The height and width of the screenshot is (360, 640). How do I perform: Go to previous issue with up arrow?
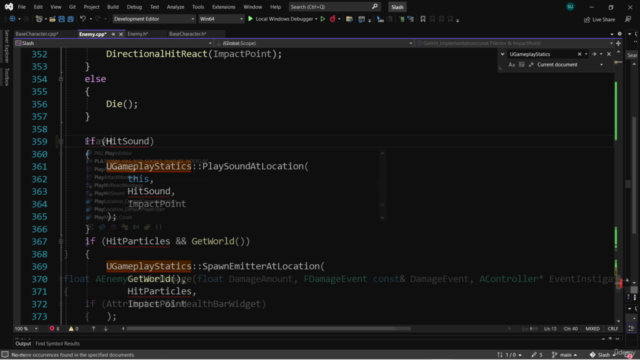(x=93, y=329)
